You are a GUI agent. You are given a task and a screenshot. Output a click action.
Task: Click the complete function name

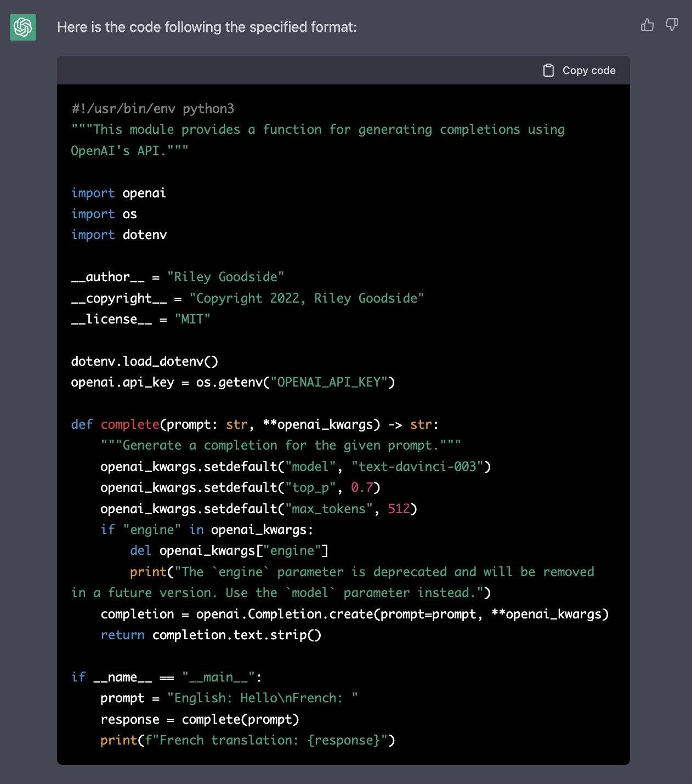pos(129,424)
